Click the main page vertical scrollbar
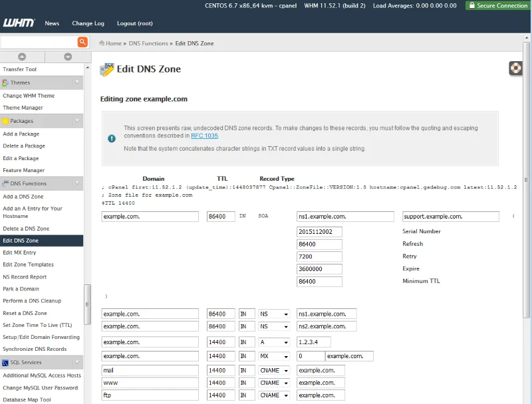The width and height of the screenshot is (532, 404). (526, 179)
